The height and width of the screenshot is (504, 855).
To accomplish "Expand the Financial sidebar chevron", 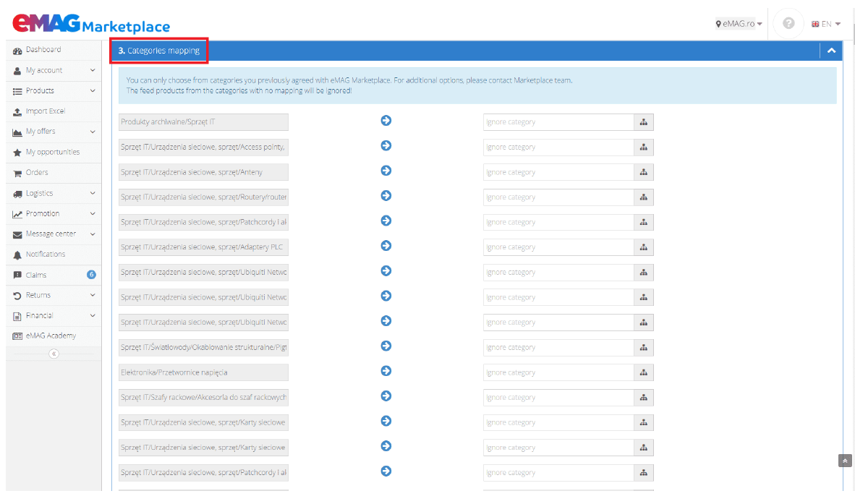I will tap(92, 315).
